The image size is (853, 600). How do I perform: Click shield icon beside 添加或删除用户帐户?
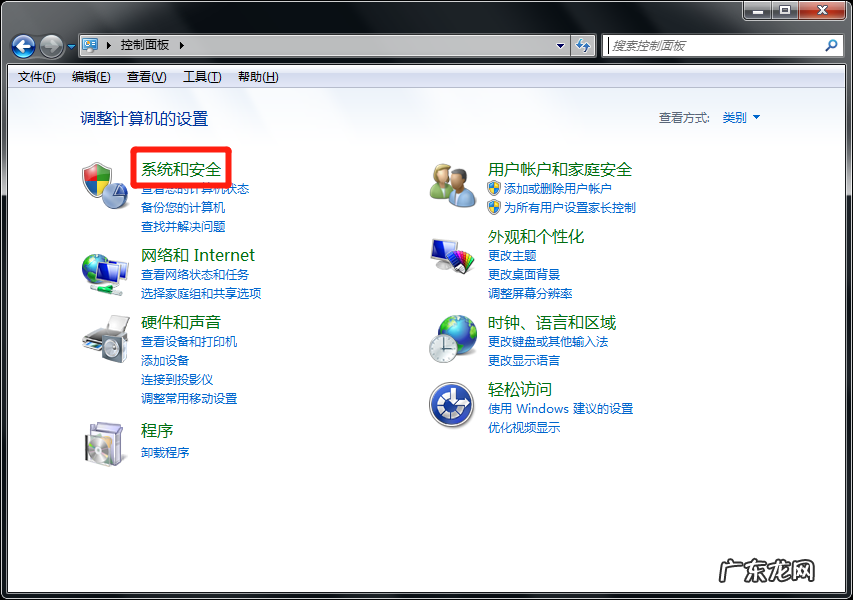(x=493, y=188)
